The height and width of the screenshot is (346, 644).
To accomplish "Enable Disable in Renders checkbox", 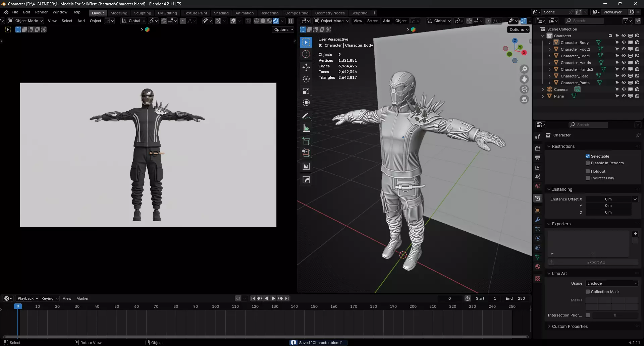I will [x=588, y=163].
